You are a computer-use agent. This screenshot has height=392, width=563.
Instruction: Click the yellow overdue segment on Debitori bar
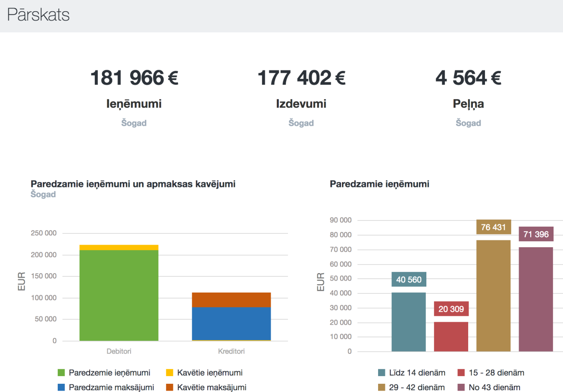(x=119, y=247)
